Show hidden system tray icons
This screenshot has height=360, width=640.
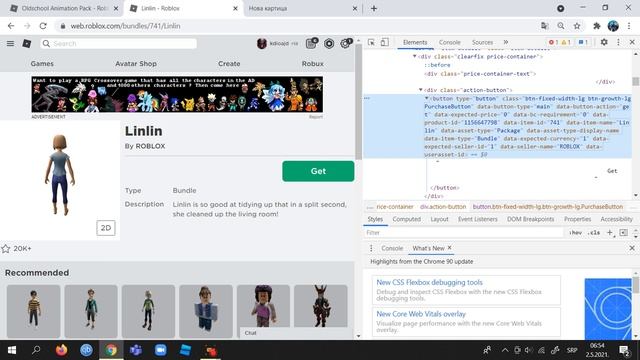tap(505, 350)
